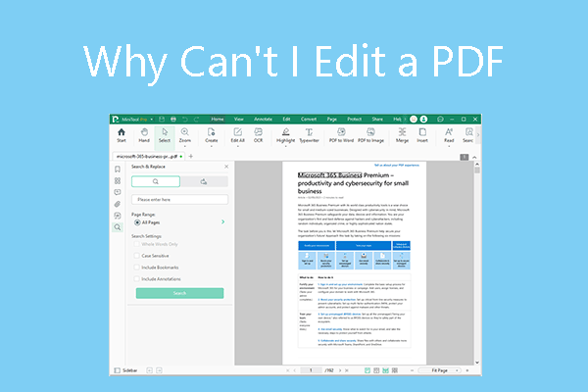Enable the Case Sensitive checkbox
The width and height of the screenshot is (588, 392).
click(136, 256)
